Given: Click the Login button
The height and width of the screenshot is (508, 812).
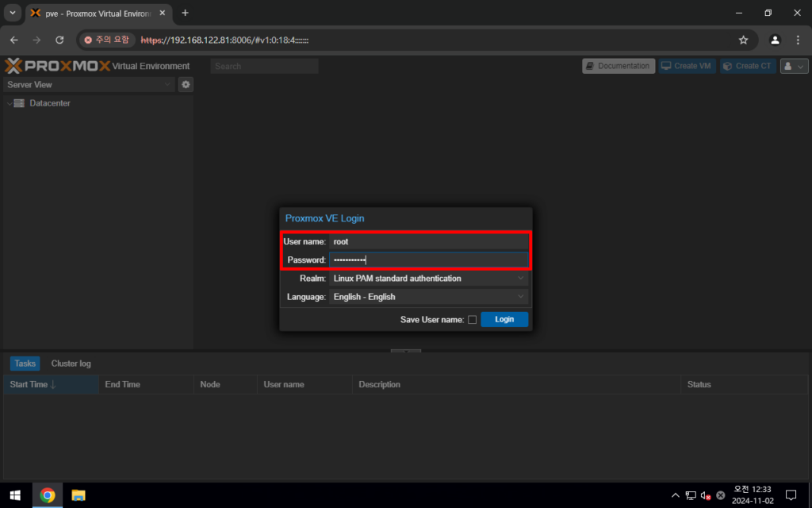Looking at the screenshot, I should click(504, 319).
